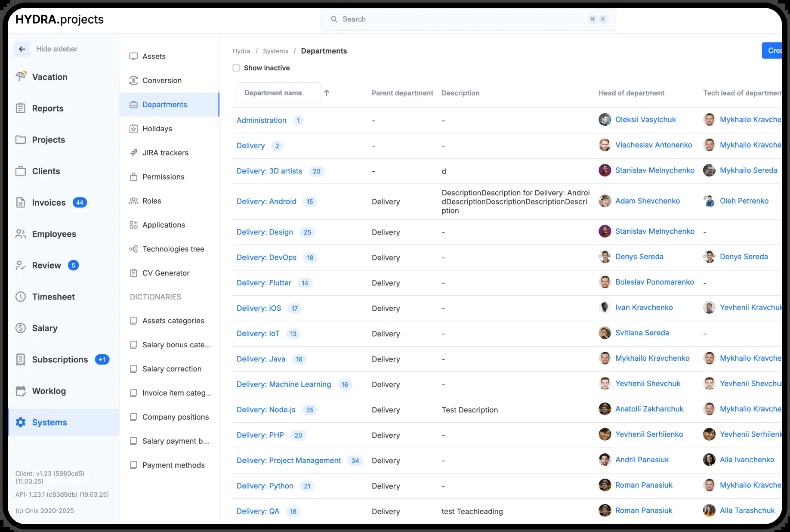Click the Vacation umbrella icon
This screenshot has width=790, height=532.
pos(21,77)
